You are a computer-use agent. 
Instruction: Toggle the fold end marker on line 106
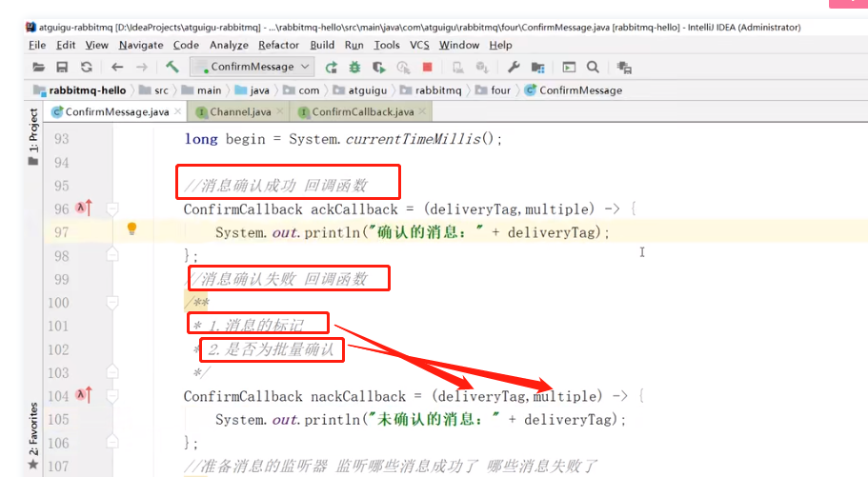click(x=112, y=441)
